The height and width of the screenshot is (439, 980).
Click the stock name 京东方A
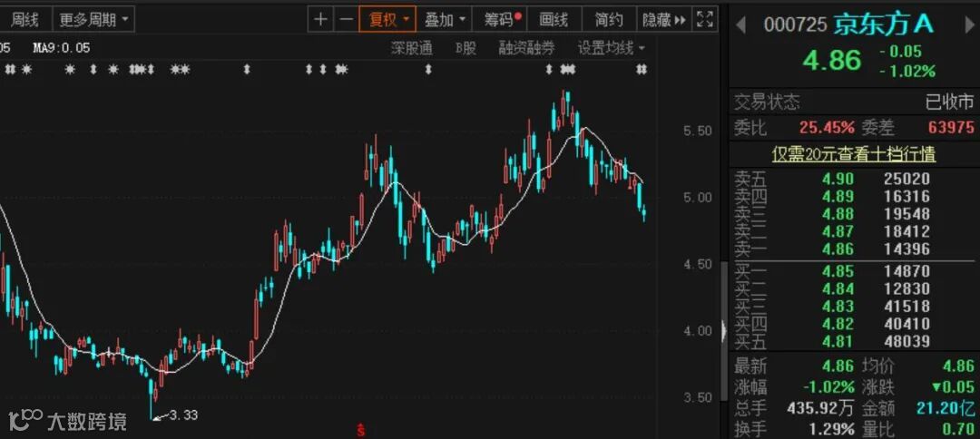pyautogui.click(x=884, y=24)
